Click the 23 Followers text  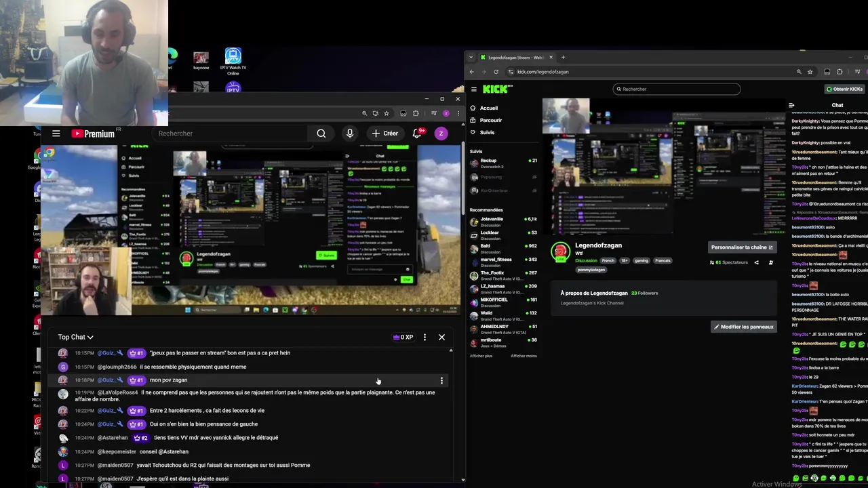[x=644, y=293]
